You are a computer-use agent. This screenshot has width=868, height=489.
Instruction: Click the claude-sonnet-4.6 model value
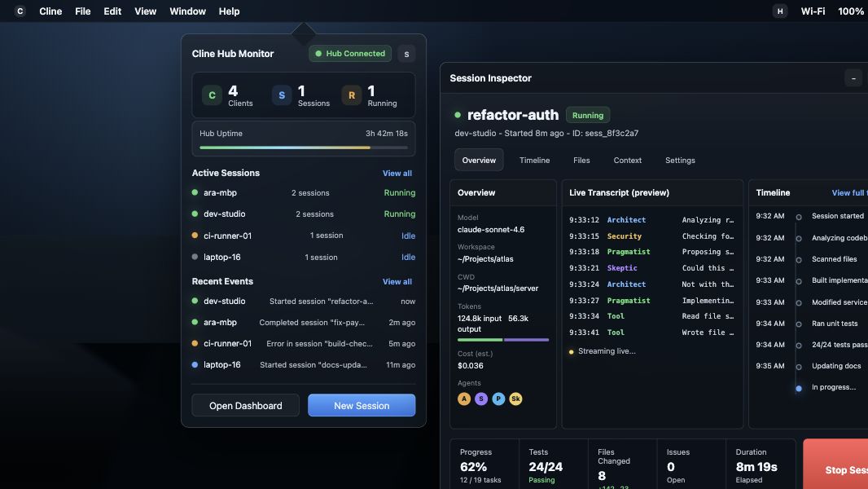point(491,229)
